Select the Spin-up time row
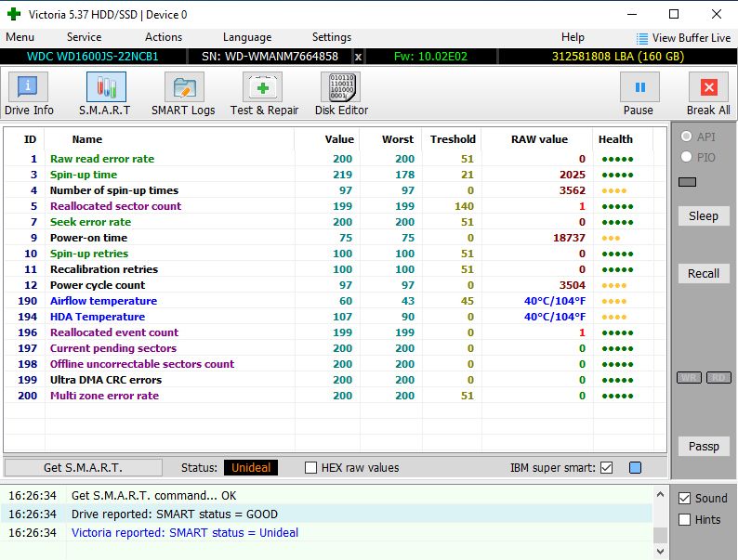The width and height of the screenshot is (738, 560). click(x=336, y=175)
